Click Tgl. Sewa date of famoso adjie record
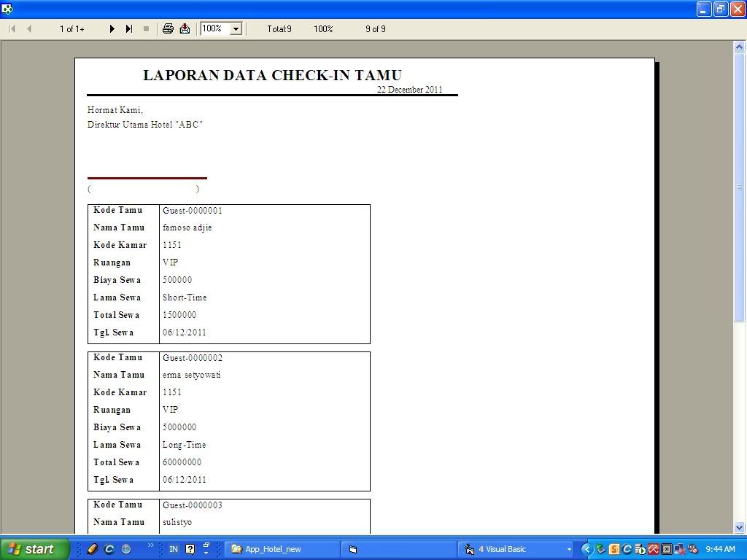 pos(185,332)
